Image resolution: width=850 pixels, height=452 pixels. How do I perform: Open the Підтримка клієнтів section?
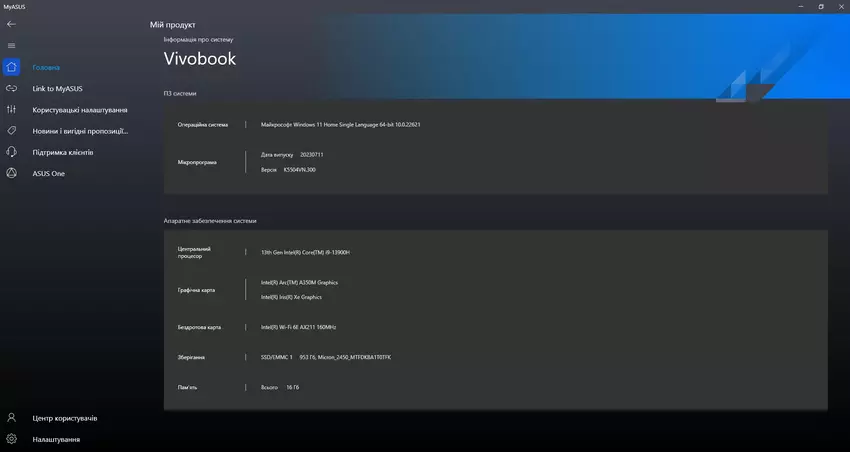tap(62, 152)
